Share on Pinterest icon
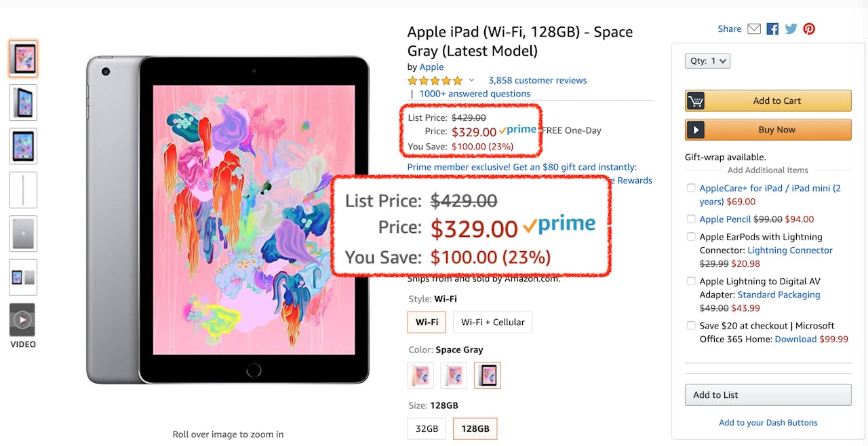Screen dimensions: 868x446 pyautogui.click(x=809, y=29)
